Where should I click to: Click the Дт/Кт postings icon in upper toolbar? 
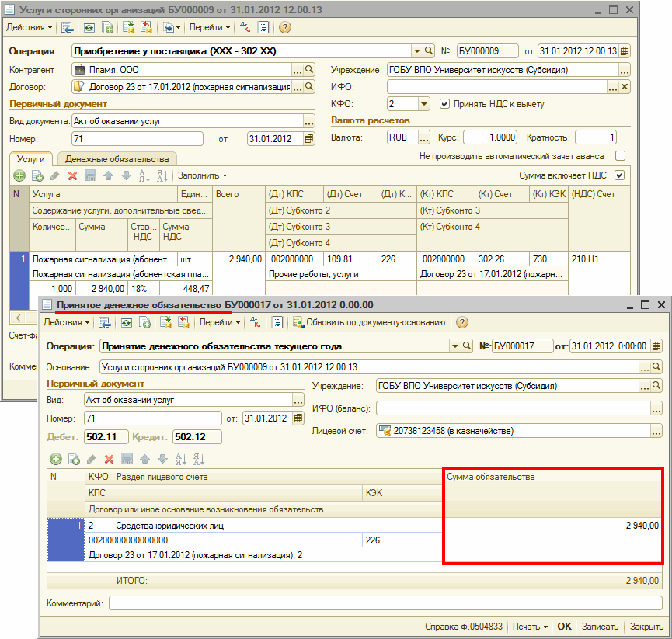pyautogui.click(x=245, y=27)
